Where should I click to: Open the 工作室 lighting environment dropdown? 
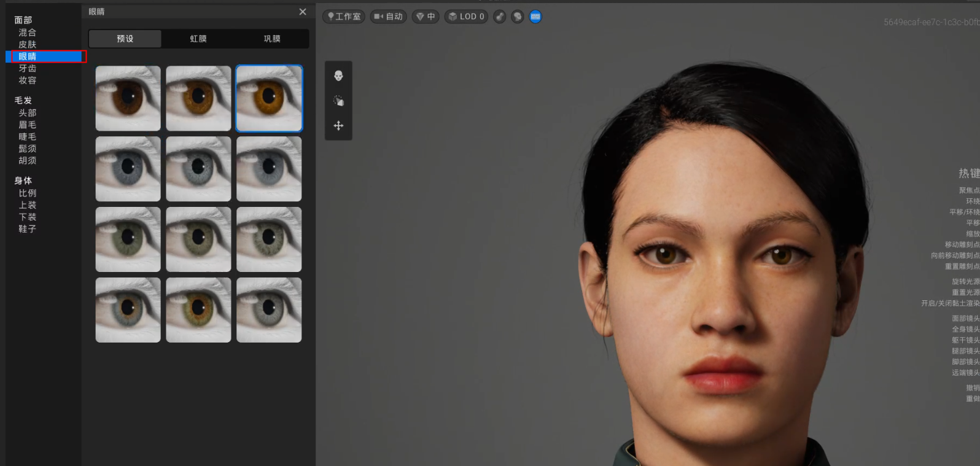pyautogui.click(x=344, y=17)
